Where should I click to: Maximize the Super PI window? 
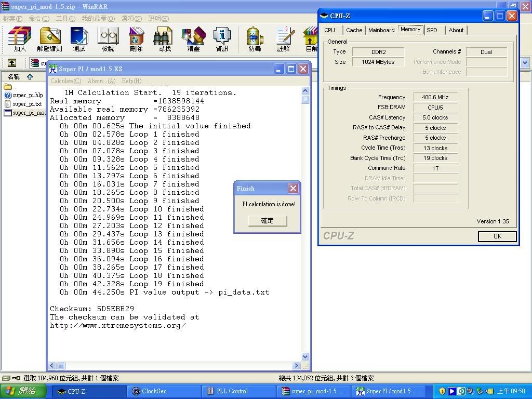coord(291,69)
